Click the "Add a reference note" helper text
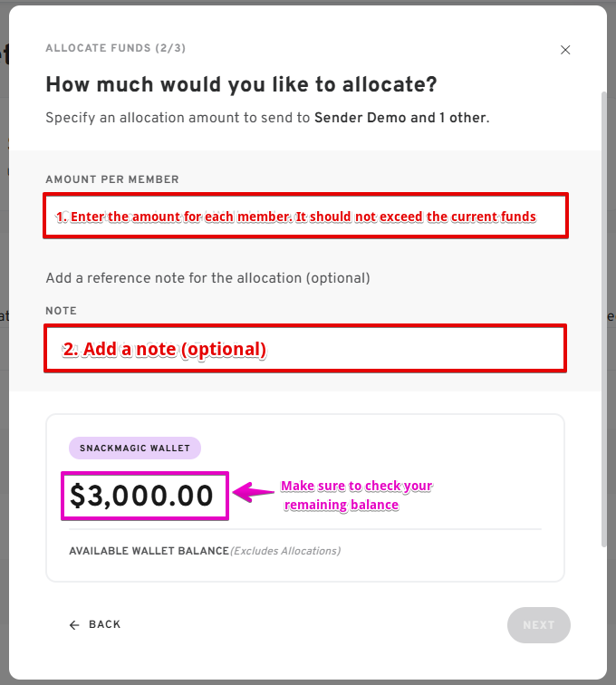The image size is (616, 685). click(207, 277)
